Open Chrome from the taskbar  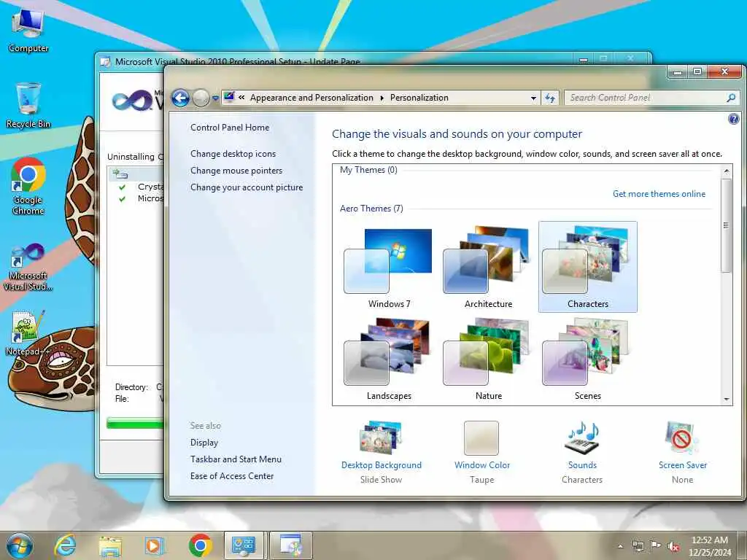point(200,545)
